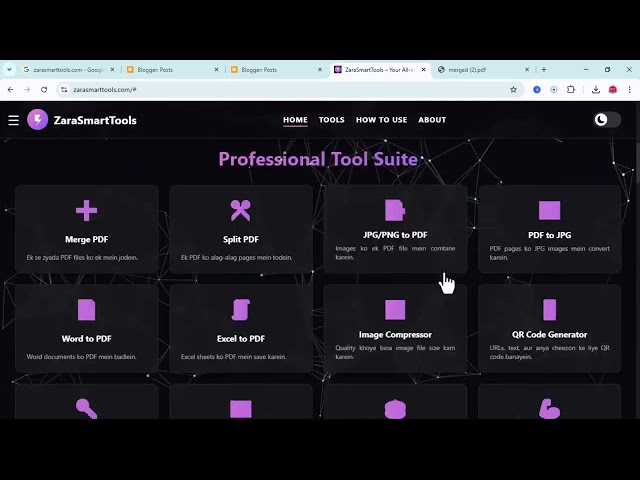Open a new browser tab
The height and width of the screenshot is (480, 640).
(544, 70)
